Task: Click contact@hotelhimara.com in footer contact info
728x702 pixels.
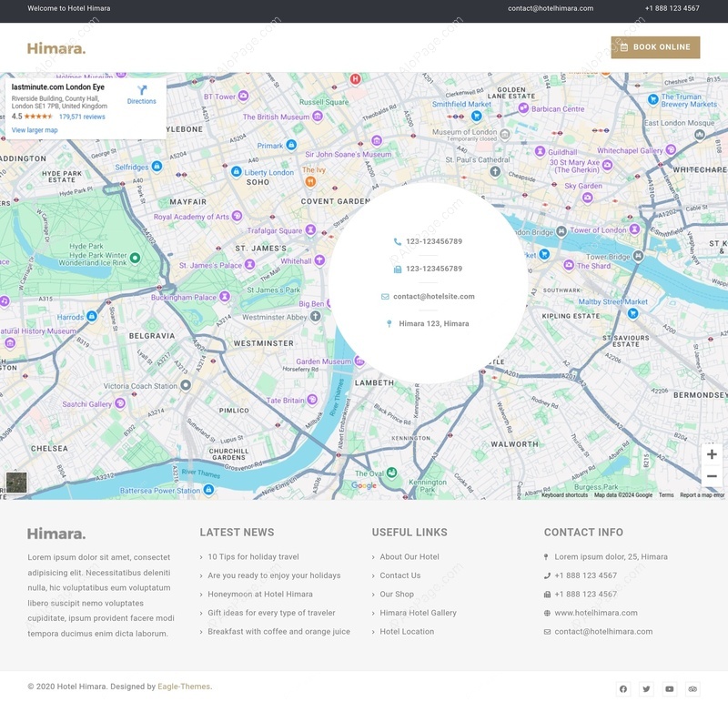Action: pyautogui.click(x=603, y=631)
